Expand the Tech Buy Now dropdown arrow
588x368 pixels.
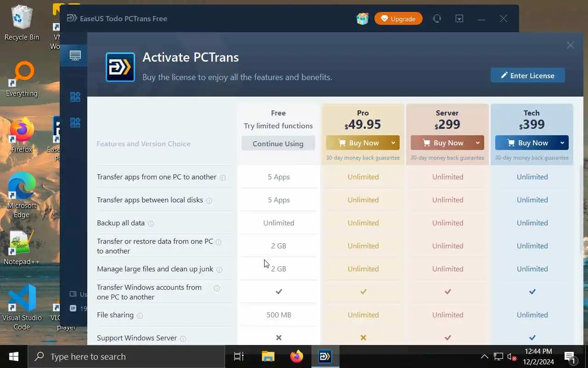click(562, 143)
